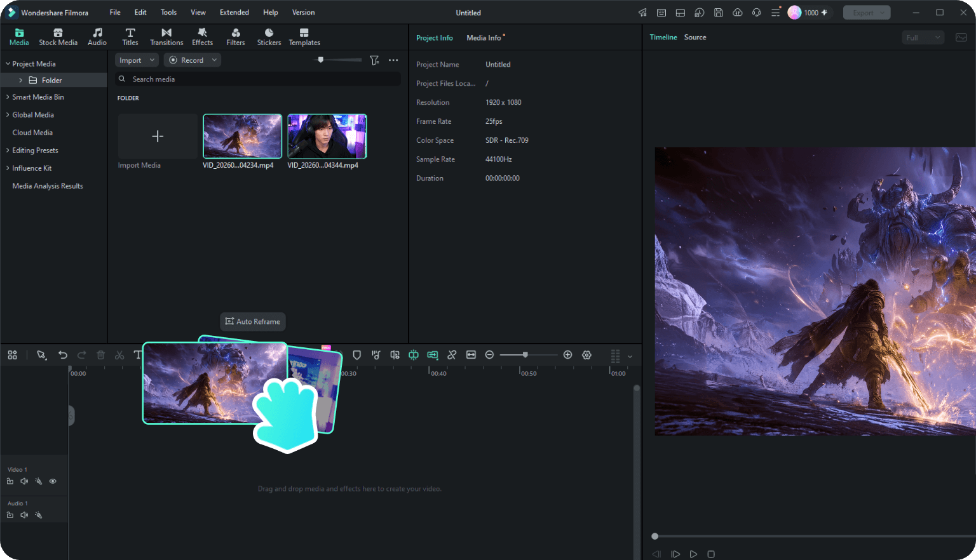The height and width of the screenshot is (560, 976).
Task: Click the filter media icon
Action: click(374, 60)
